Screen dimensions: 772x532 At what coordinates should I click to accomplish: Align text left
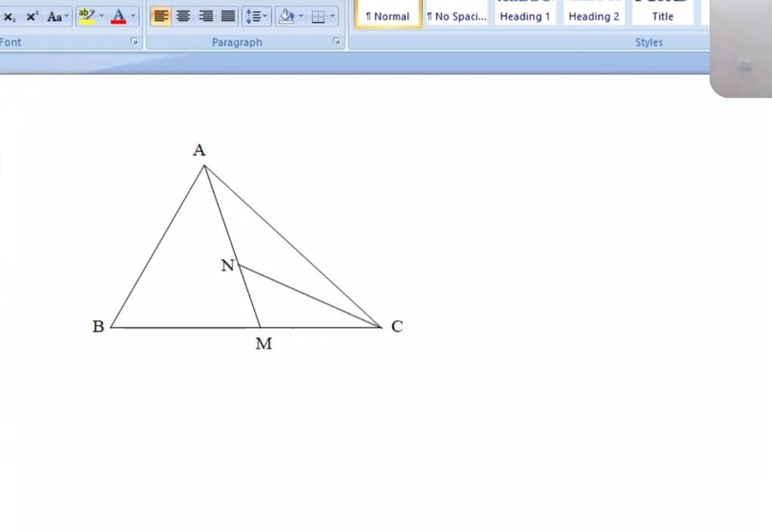point(161,17)
